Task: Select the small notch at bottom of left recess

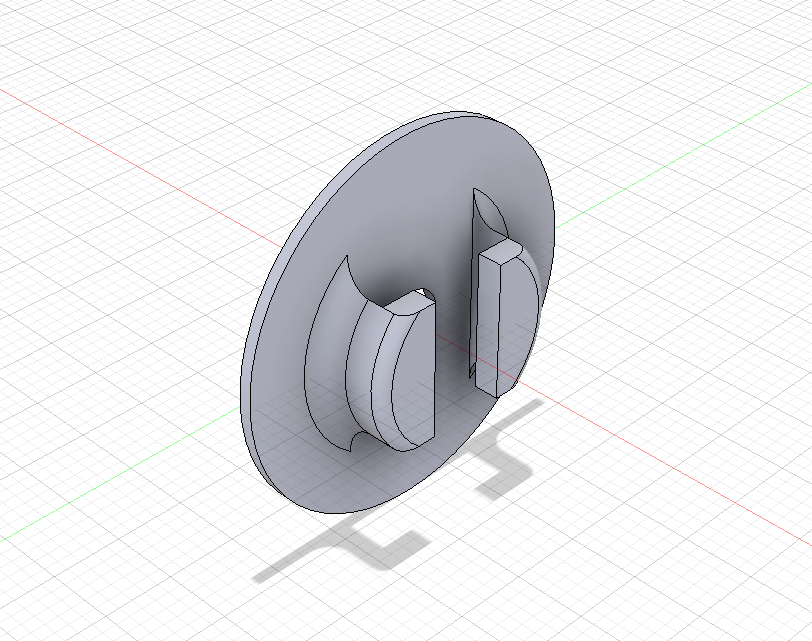Action: (353, 441)
